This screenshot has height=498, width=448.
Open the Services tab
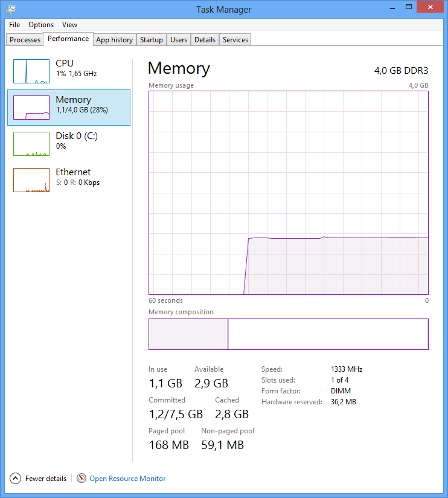coord(235,40)
